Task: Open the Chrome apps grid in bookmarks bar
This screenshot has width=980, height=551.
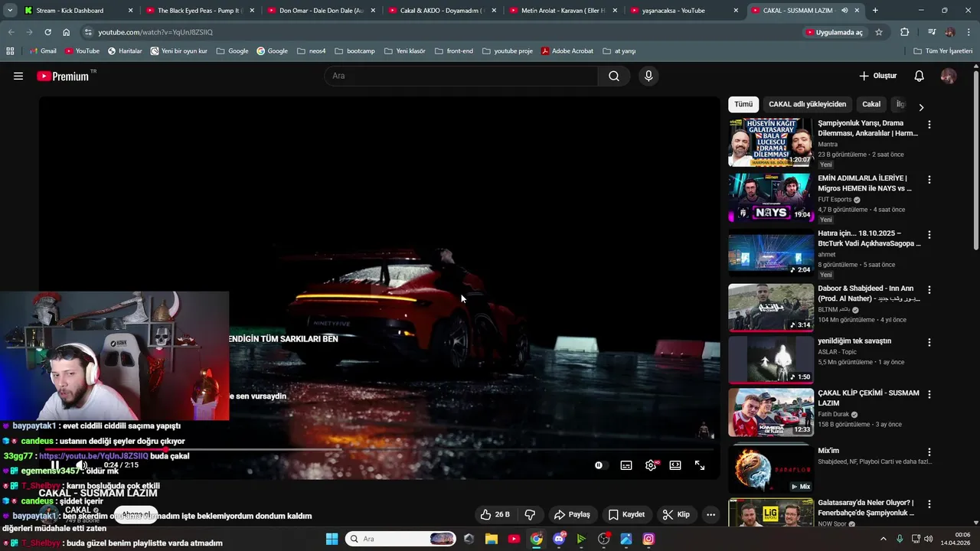Action: [x=10, y=51]
